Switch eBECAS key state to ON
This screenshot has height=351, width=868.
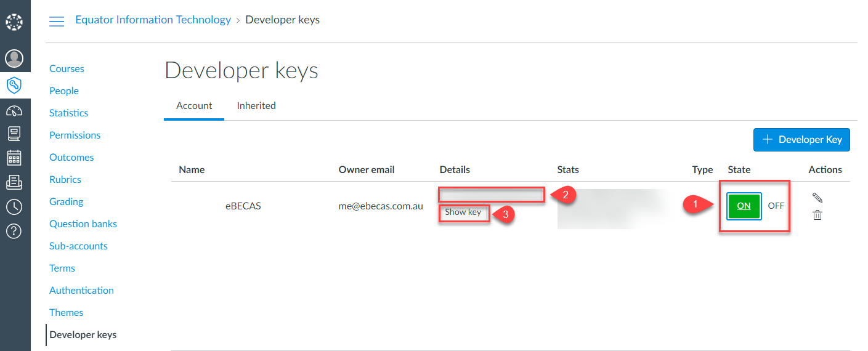pyautogui.click(x=744, y=206)
